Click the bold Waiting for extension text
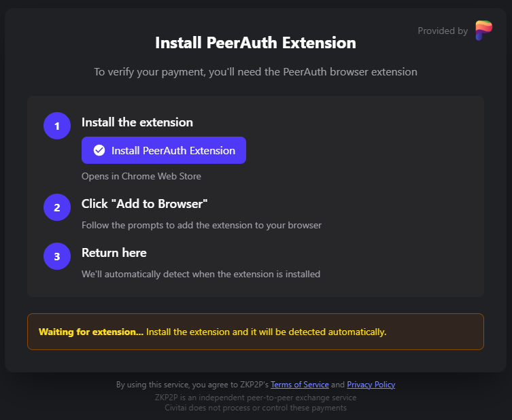Image resolution: width=512 pixels, height=420 pixels. click(91, 332)
